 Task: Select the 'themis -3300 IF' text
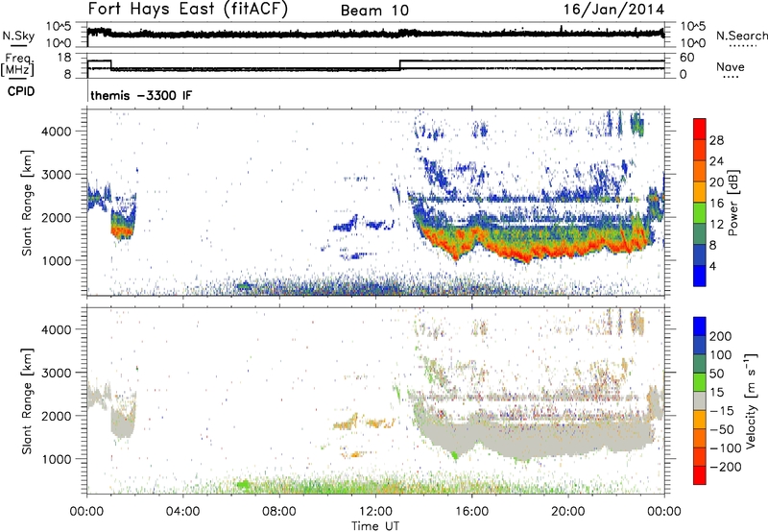[x=141, y=95]
